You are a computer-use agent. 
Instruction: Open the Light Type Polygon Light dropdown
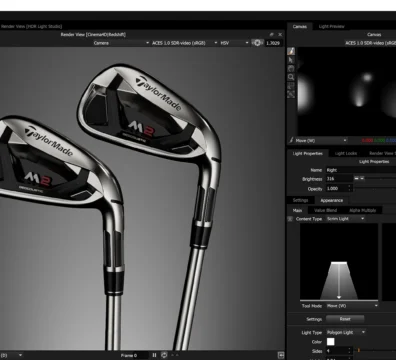[x=346, y=332]
